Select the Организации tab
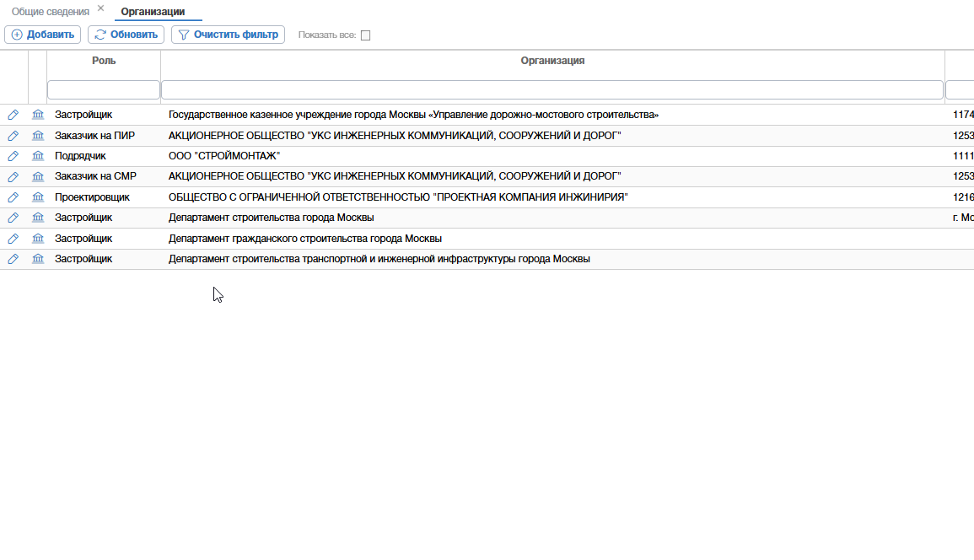 click(x=153, y=12)
